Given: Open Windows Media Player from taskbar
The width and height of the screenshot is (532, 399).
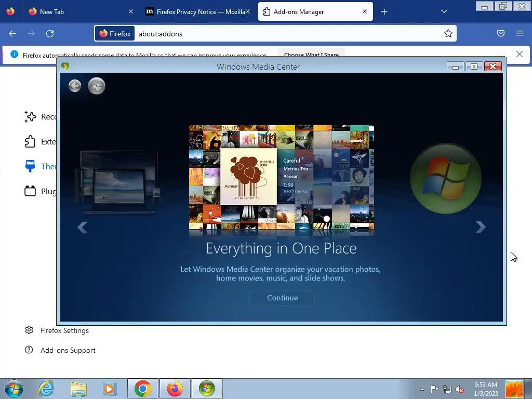Looking at the screenshot, I should pos(110,389).
